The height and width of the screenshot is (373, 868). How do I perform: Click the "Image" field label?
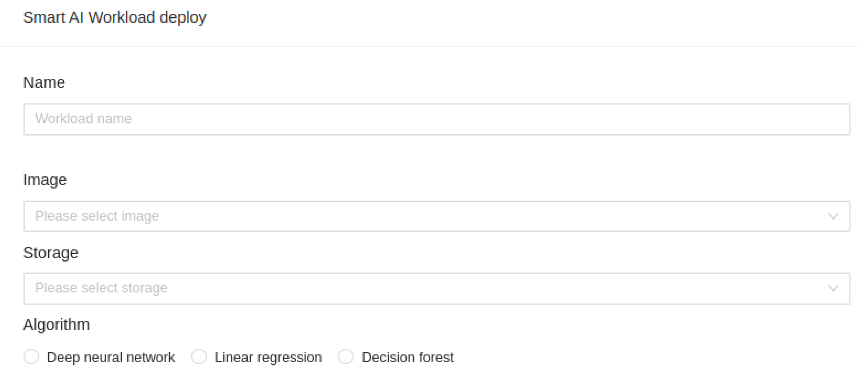point(45,180)
